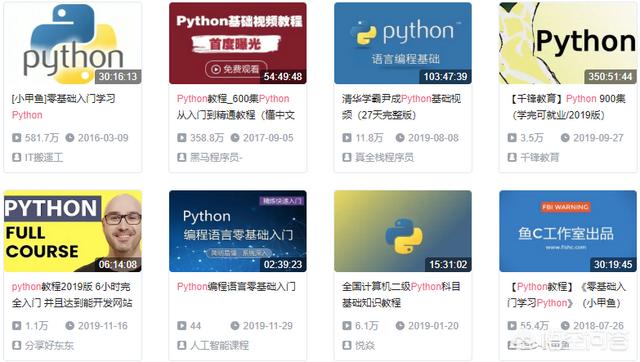Click title Python教程_600集Python 从入门到精通教程
This screenshot has width=640, height=362.
coord(236,107)
